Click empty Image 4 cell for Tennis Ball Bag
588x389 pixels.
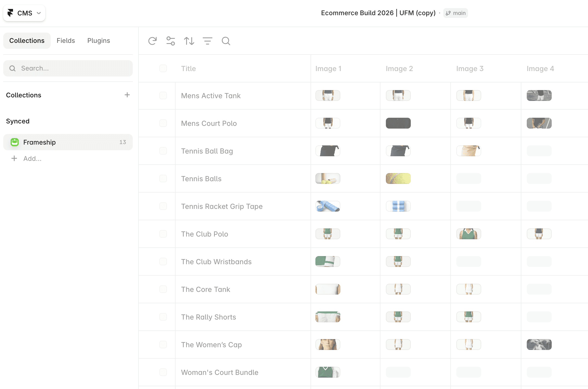click(x=539, y=151)
